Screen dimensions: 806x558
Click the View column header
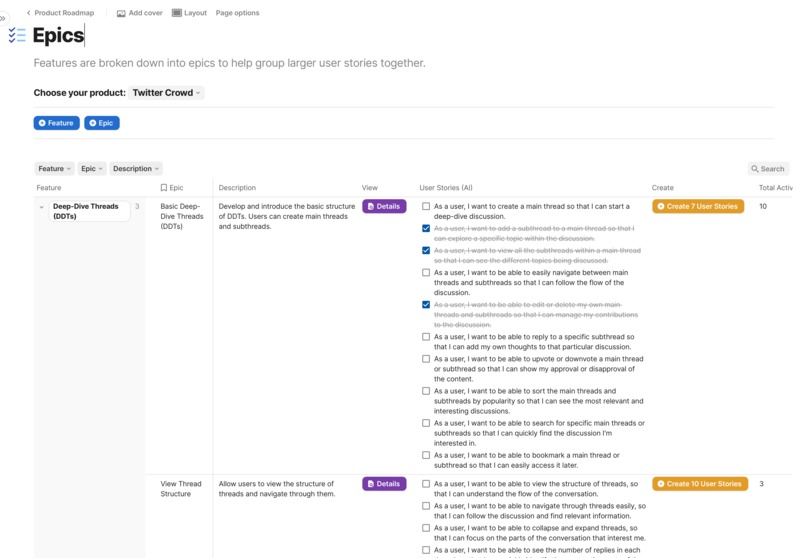[370, 188]
